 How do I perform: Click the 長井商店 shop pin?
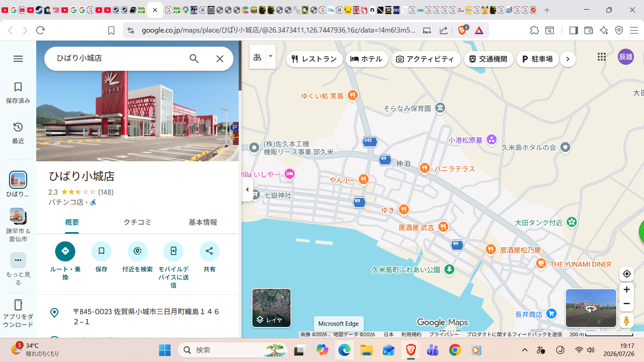pos(551,313)
